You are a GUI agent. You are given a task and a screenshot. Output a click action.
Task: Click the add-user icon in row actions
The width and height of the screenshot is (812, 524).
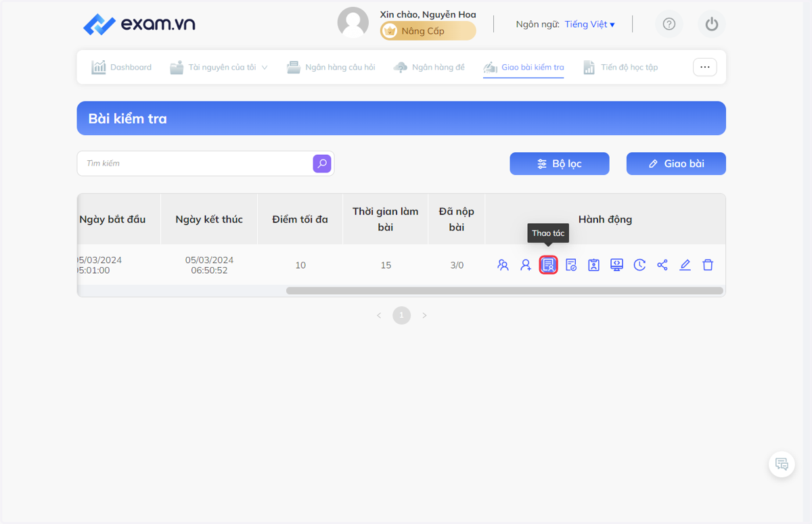point(526,265)
